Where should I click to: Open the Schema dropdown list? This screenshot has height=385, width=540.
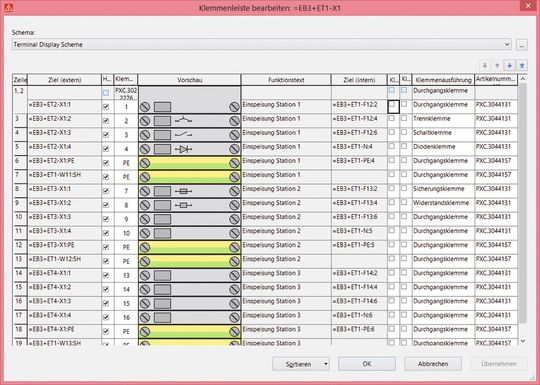coord(507,44)
